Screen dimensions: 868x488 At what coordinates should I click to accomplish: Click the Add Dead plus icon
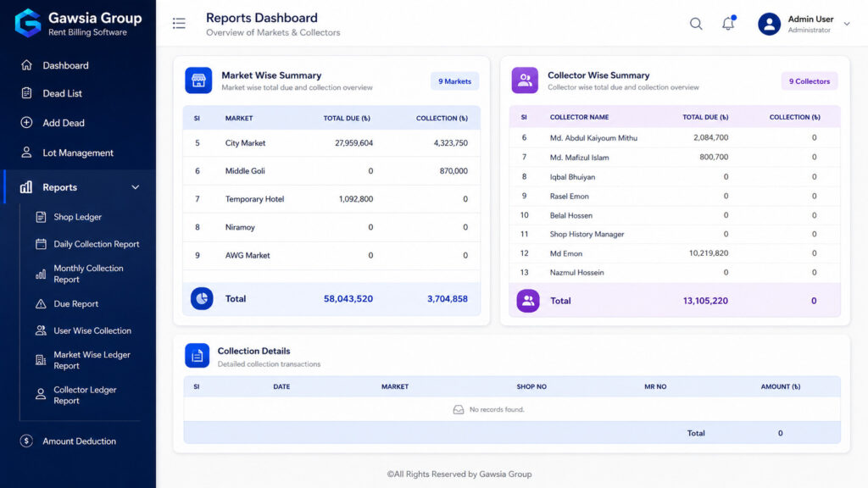[26, 122]
